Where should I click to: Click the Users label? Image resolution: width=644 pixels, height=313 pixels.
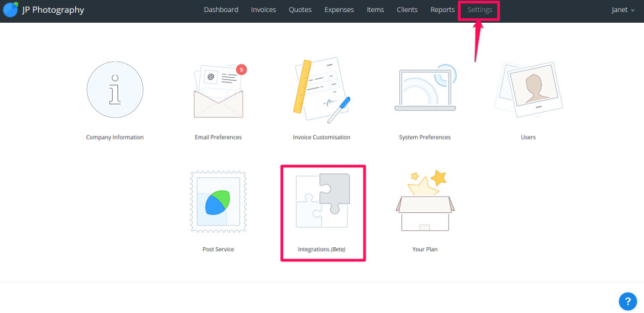[528, 138]
